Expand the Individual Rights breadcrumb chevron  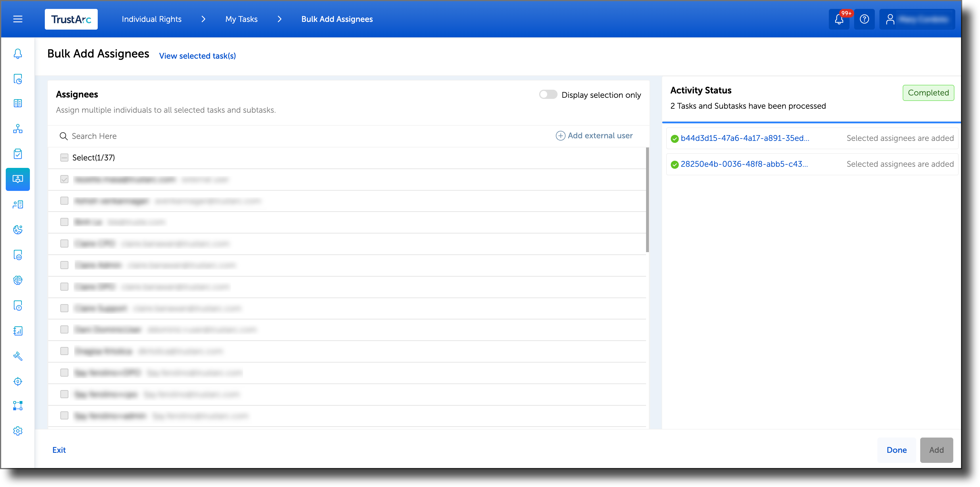click(204, 19)
